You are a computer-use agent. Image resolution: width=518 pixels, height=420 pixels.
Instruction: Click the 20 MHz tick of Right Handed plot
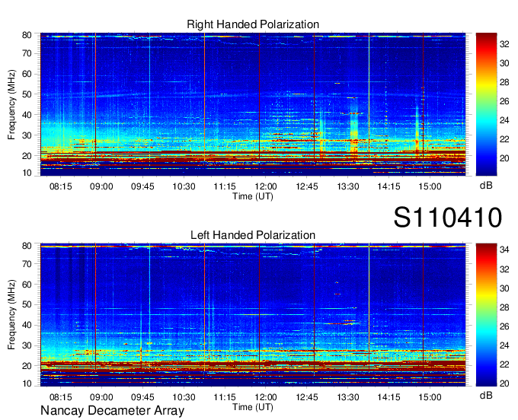[x=27, y=156]
